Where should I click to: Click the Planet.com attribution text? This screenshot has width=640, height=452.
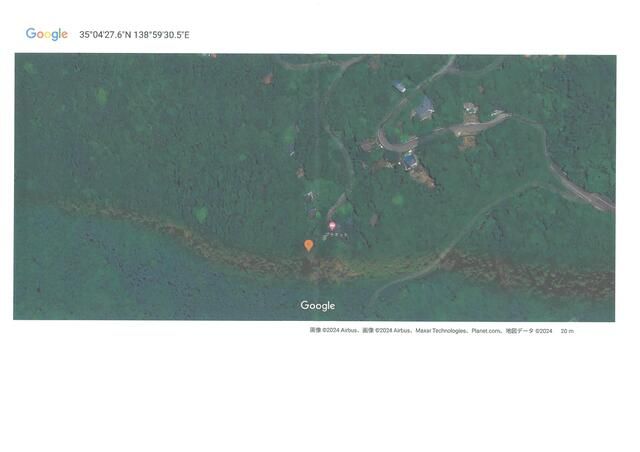tap(486, 331)
